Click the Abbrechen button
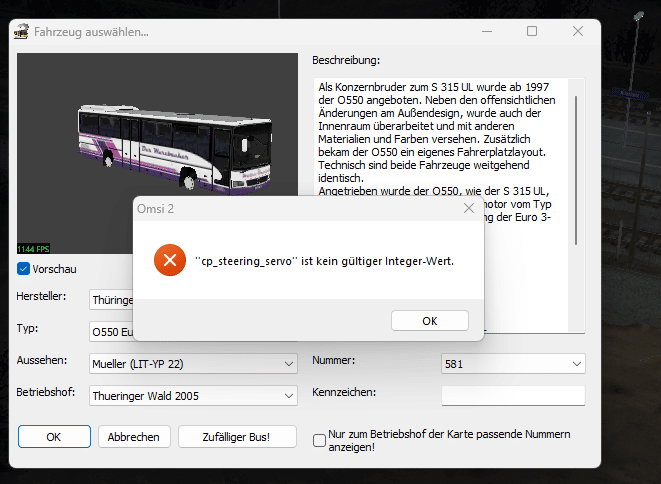Screen dimensions: 661x484 (x=134, y=437)
